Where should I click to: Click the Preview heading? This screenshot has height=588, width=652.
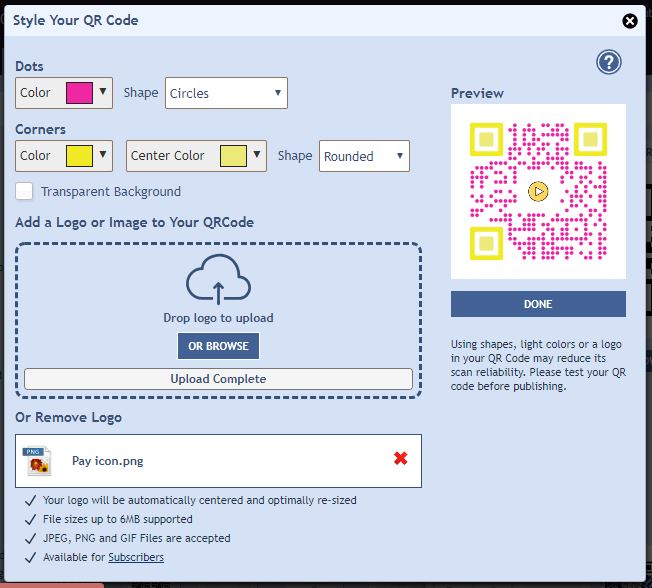pyautogui.click(x=477, y=93)
